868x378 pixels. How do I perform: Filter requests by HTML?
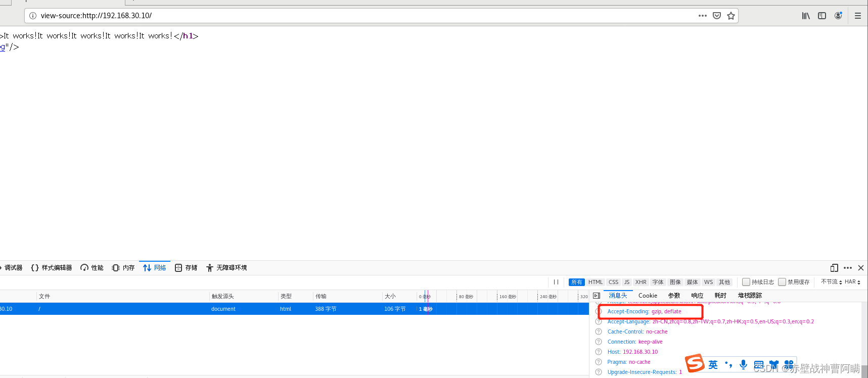[x=596, y=282]
